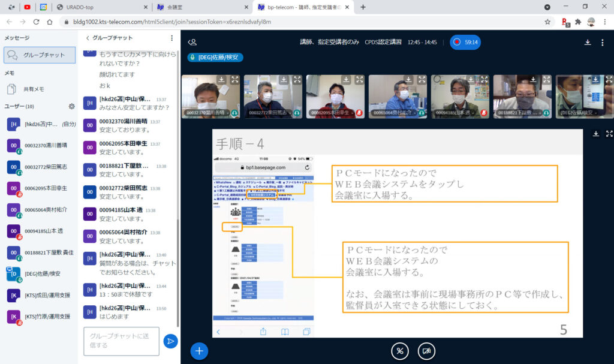The image size is (614, 364).
Task: Switch to the URADO-top browser tab
Action: (99, 7)
